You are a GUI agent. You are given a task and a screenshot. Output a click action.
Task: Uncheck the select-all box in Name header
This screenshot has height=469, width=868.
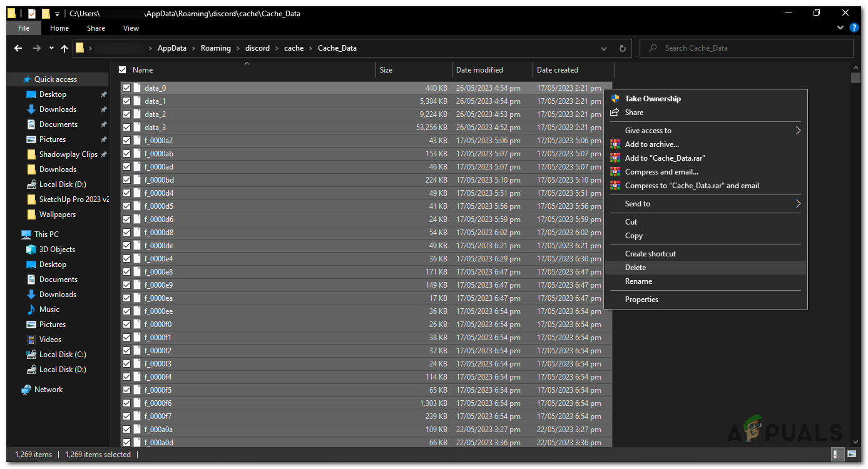pos(121,69)
